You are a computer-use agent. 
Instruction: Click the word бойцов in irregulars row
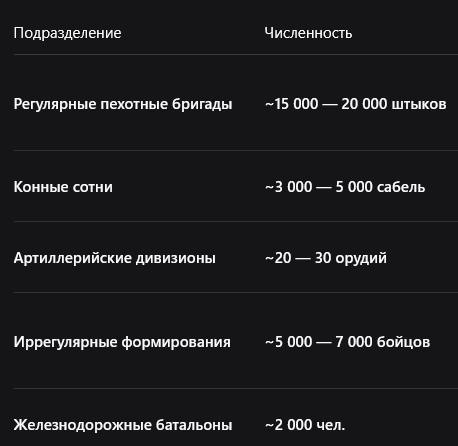coord(403,342)
